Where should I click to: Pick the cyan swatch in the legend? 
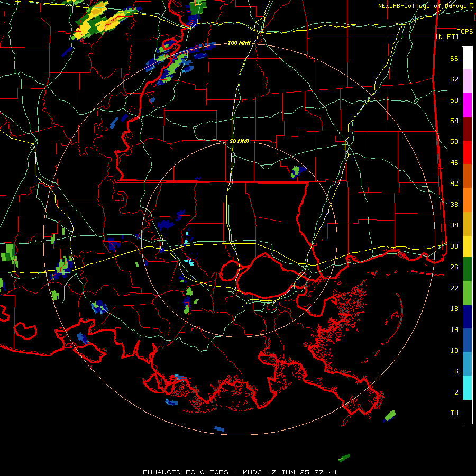(x=467, y=388)
